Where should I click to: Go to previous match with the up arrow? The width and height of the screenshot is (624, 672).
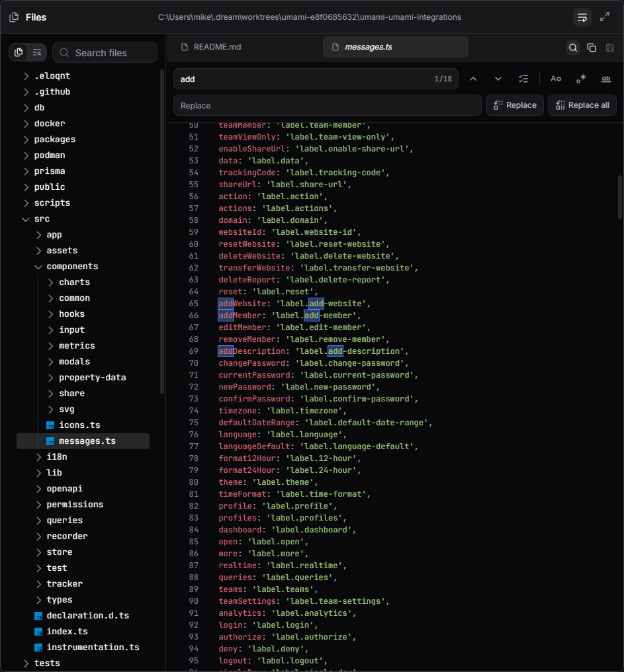tap(473, 79)
